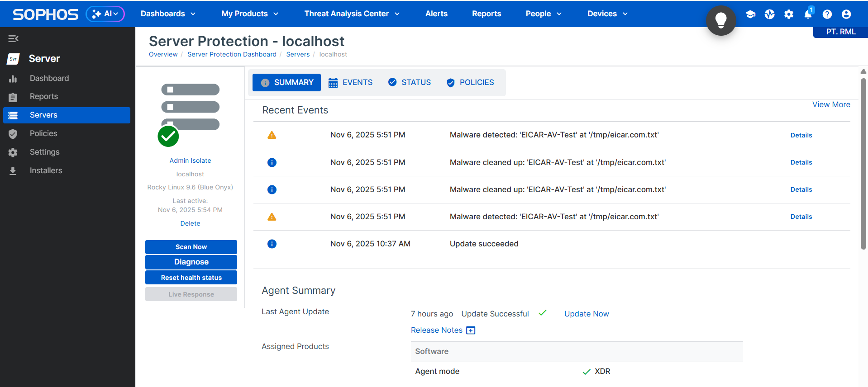The height and width of the screenshot is (387, 868).
Task: Switch to the POLICIES tab
Action: coord(470,82)
